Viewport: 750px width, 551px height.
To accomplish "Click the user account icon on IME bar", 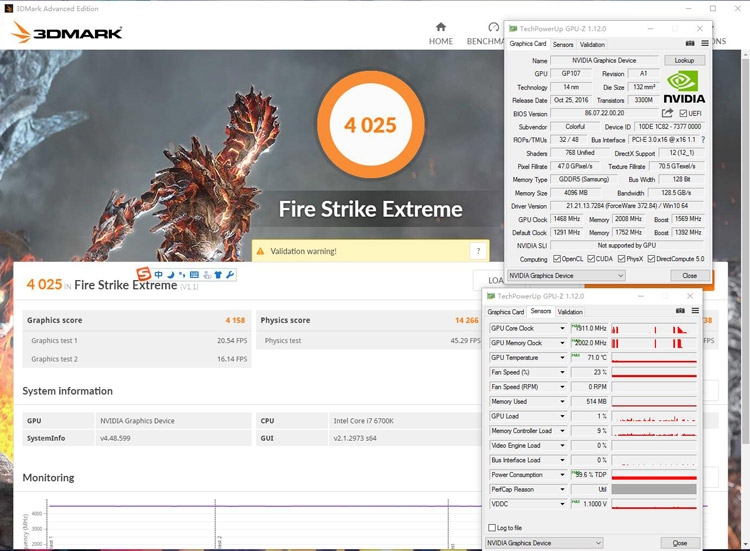I will (x=207, y=275).
